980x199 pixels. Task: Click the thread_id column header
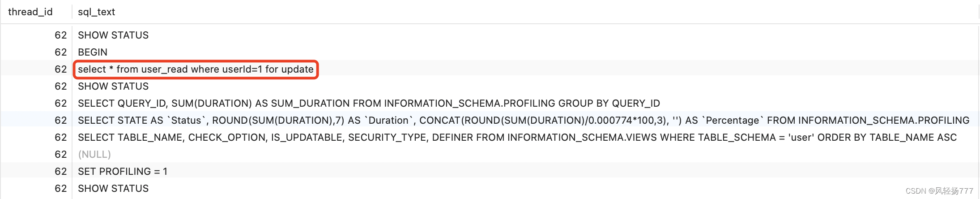30,12
